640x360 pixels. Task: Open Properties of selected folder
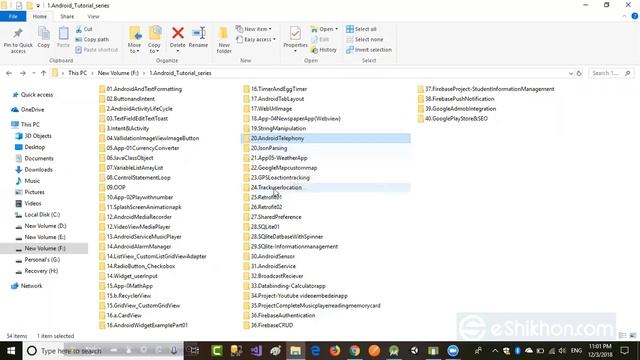pos(295,39)
